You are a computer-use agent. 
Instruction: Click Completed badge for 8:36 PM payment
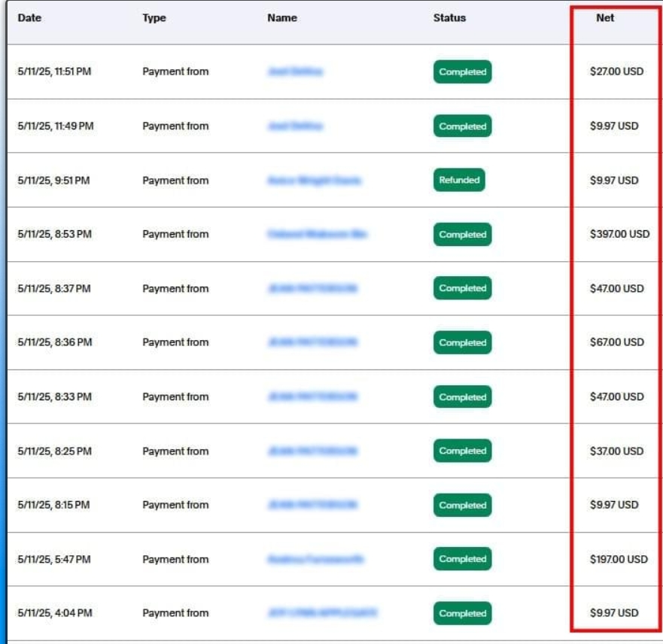coord(462,343)
